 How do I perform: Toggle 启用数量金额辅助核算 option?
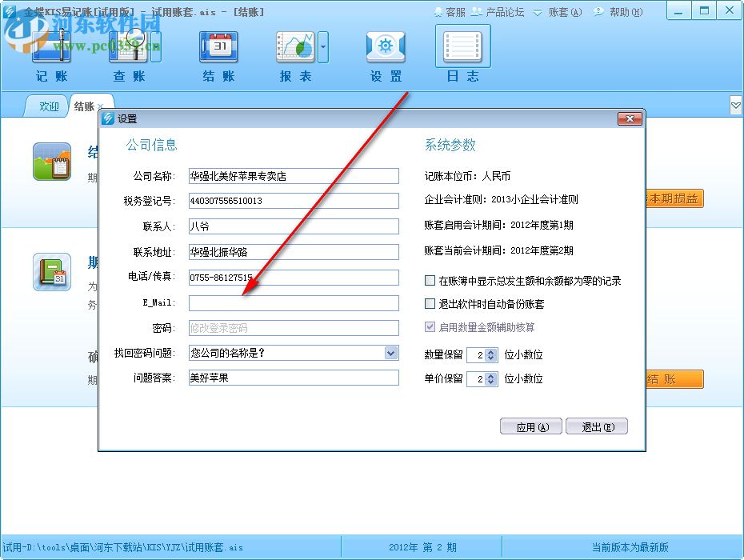[430, 325]
